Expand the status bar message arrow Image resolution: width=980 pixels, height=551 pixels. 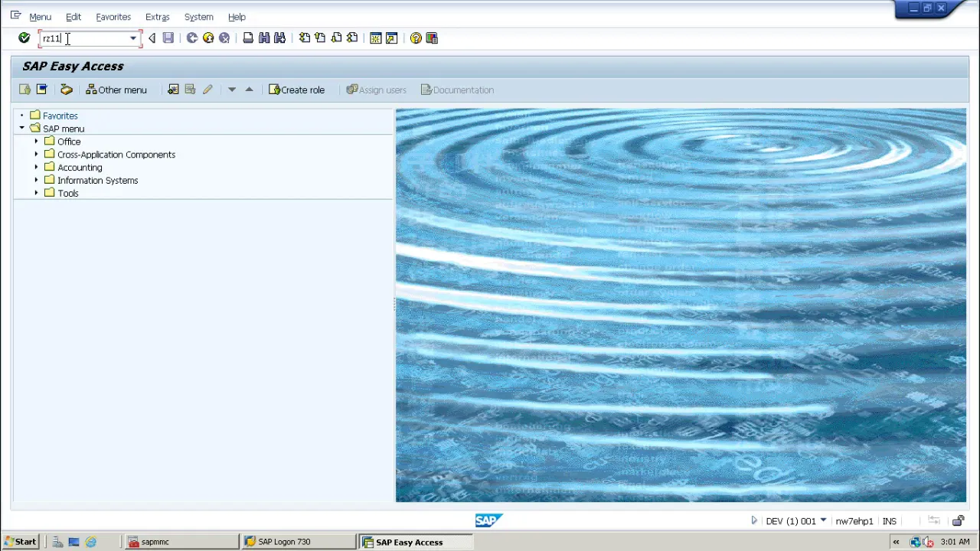coord(754,520)
